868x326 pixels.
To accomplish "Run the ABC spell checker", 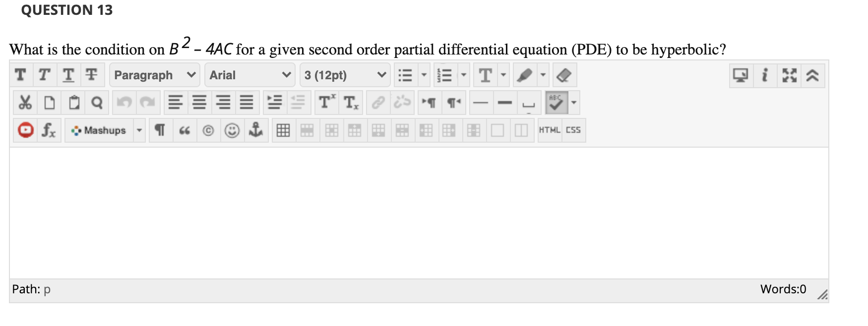I will tap(556, 102).
